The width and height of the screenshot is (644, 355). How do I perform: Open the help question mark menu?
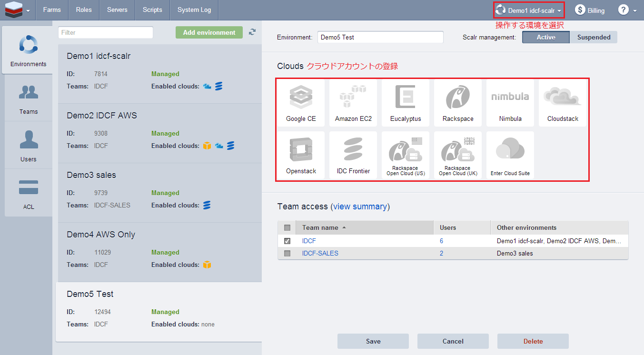tap(627, 10)
